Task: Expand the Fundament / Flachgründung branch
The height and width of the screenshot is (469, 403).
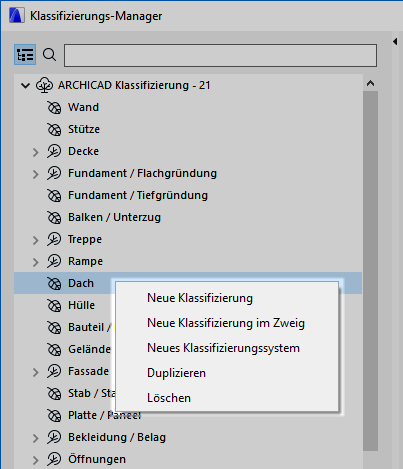Action: pyautogui.click(x=36, y=174)
